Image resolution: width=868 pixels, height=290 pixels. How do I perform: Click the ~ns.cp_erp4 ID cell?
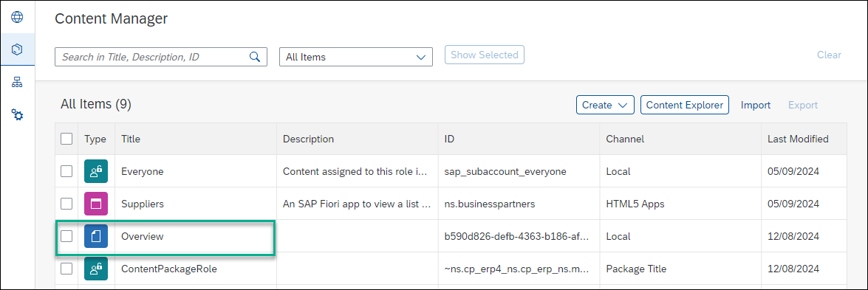click(x=516, y=269)
